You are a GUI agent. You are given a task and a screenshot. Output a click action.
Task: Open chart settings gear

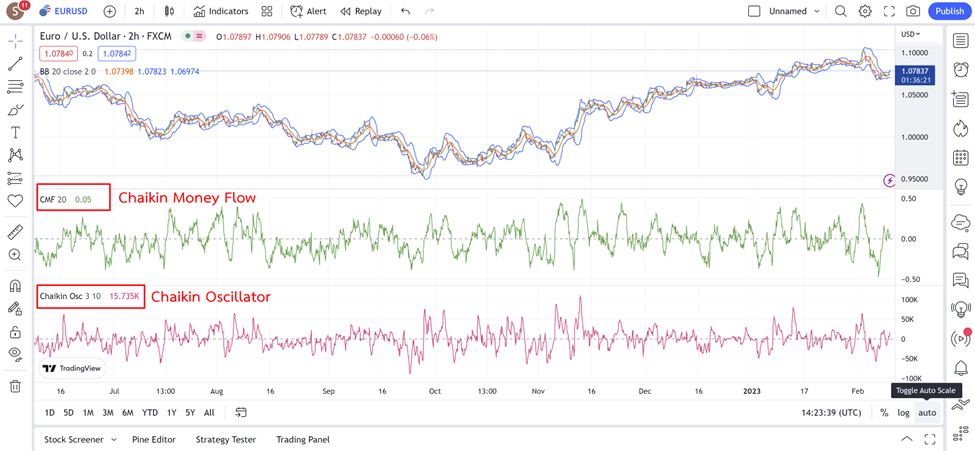[865, 11]
